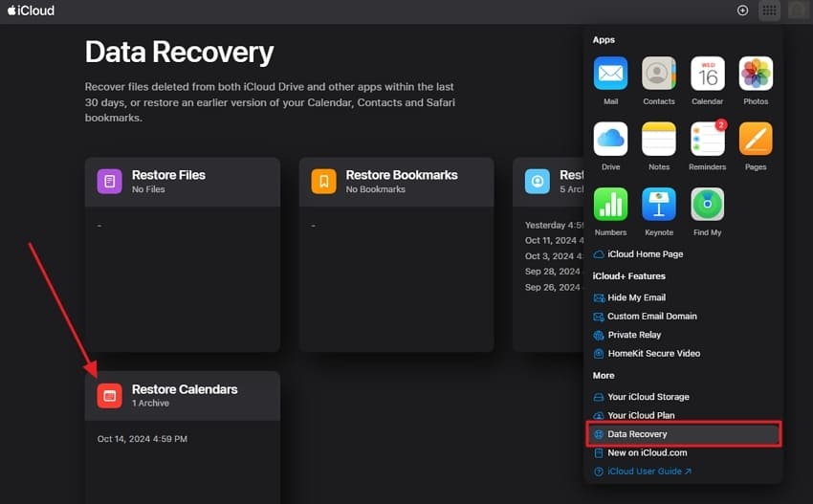Open the Find My app icon
The width and height of the screenshot is (813, 504).
coord(707,205)
